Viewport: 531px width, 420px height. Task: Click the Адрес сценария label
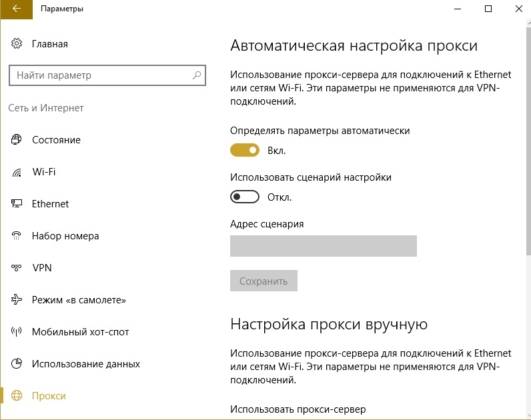(267, 224)
